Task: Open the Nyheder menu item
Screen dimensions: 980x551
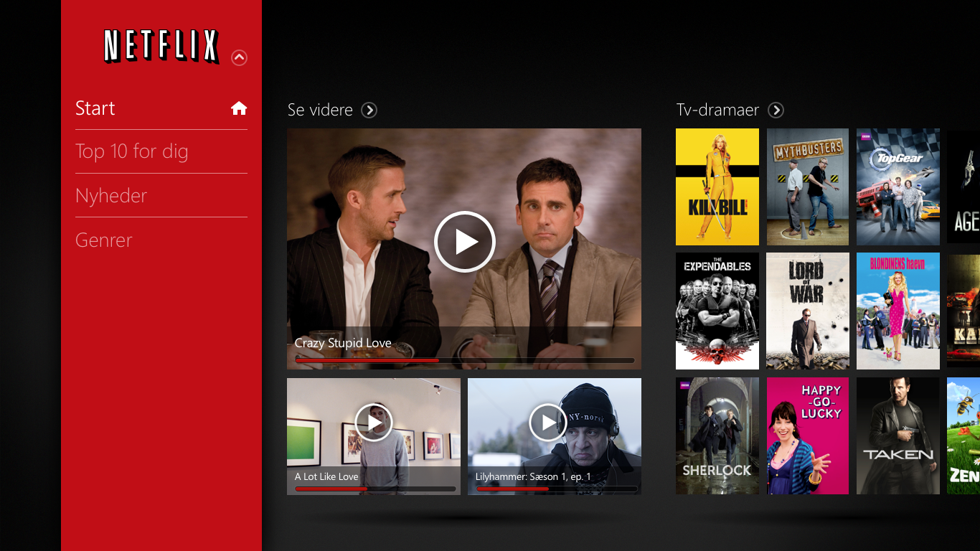Action: click(111, 196)
